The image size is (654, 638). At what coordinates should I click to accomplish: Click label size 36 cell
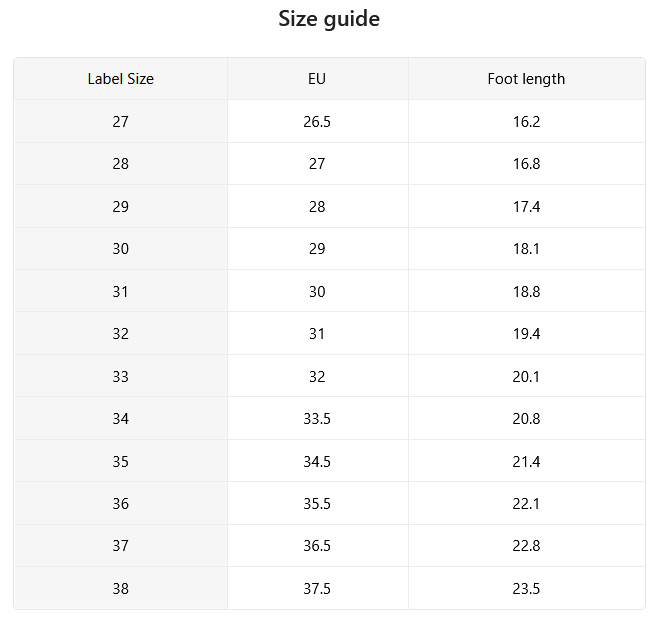click(x=121, y=503)
